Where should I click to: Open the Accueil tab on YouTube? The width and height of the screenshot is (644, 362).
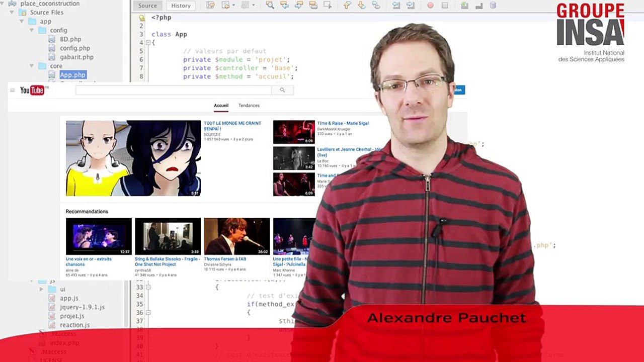click(221, 106)
